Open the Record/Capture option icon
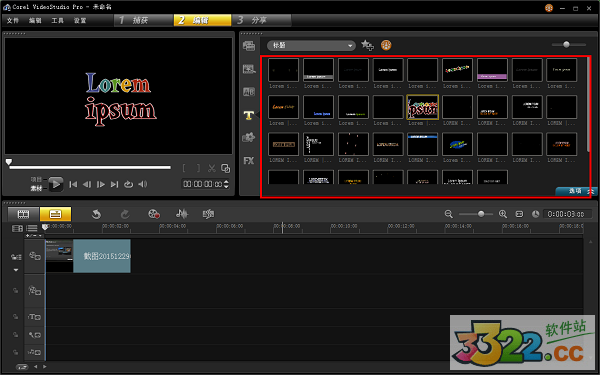600x375 pixels. [154, 214]
